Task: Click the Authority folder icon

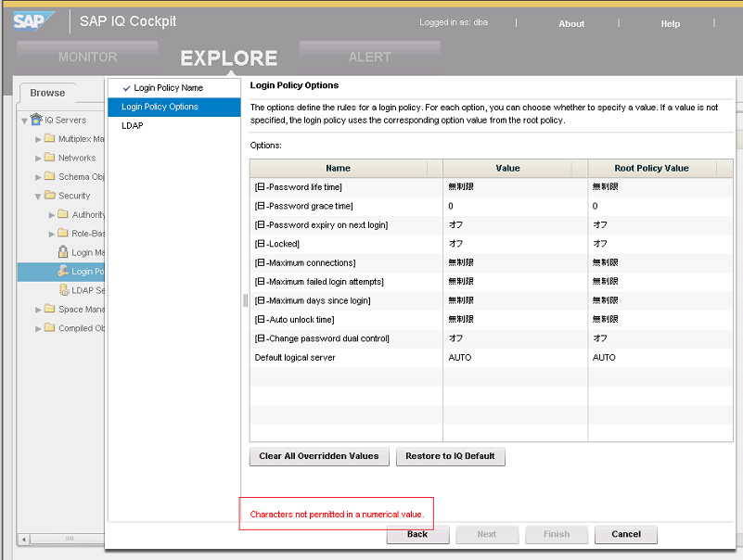Action: pyautogui.click(x=63, y=214)
